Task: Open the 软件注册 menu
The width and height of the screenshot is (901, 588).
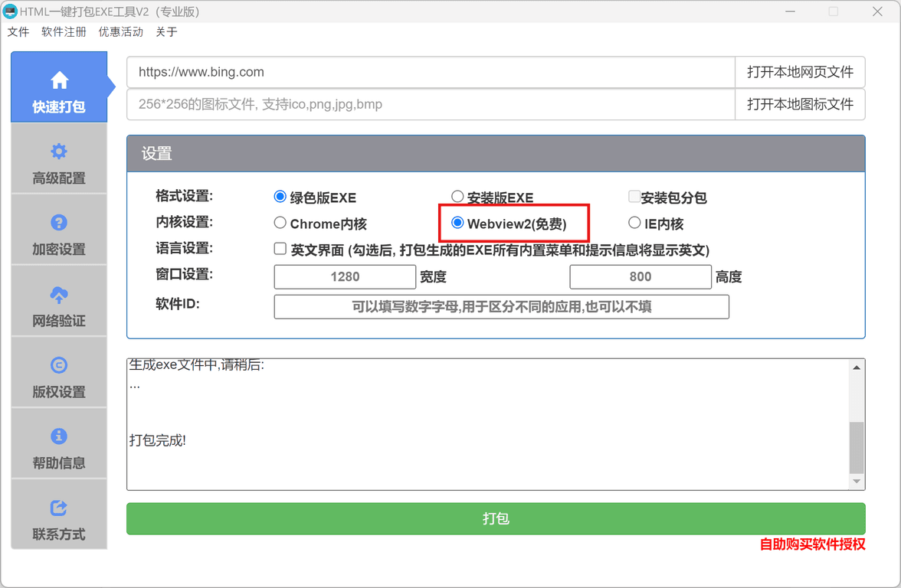Action: click(x=64, y=32)
